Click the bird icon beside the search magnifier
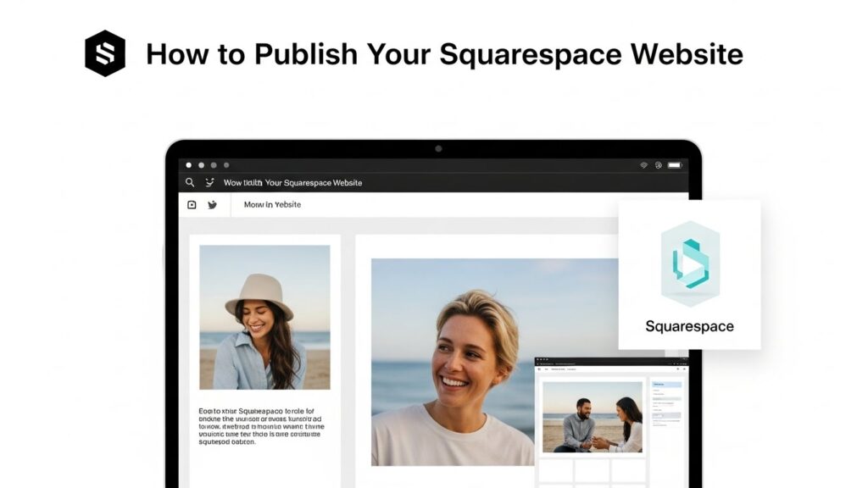 tap(209, 182)
